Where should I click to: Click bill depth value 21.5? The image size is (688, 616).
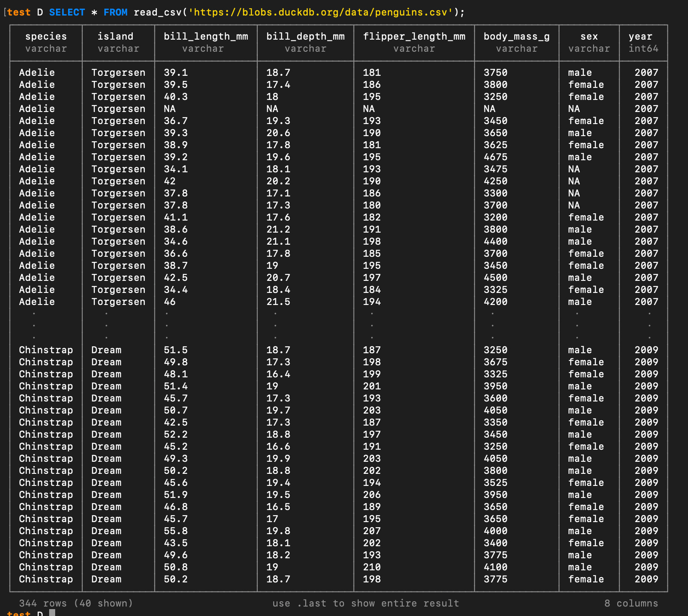point(278,302)
